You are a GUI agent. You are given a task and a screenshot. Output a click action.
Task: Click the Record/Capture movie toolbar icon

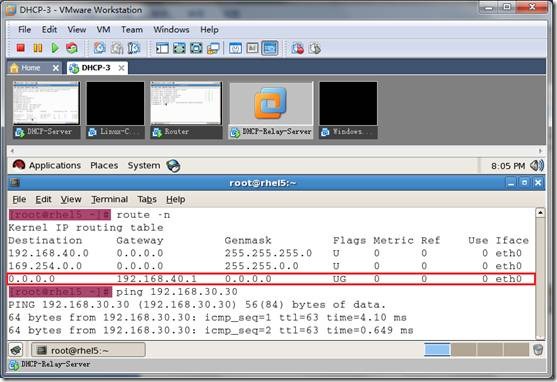point(298,48)
